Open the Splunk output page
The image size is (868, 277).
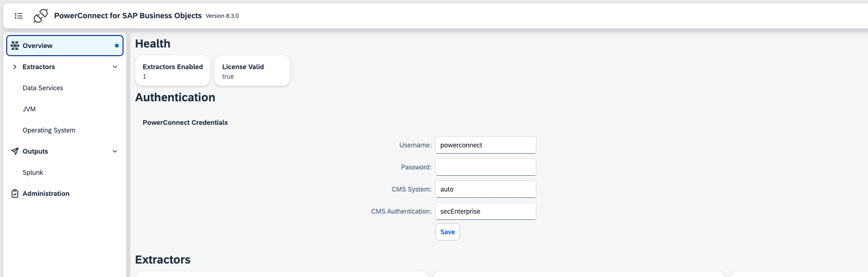pyautogui.click(x=33, y=172)
